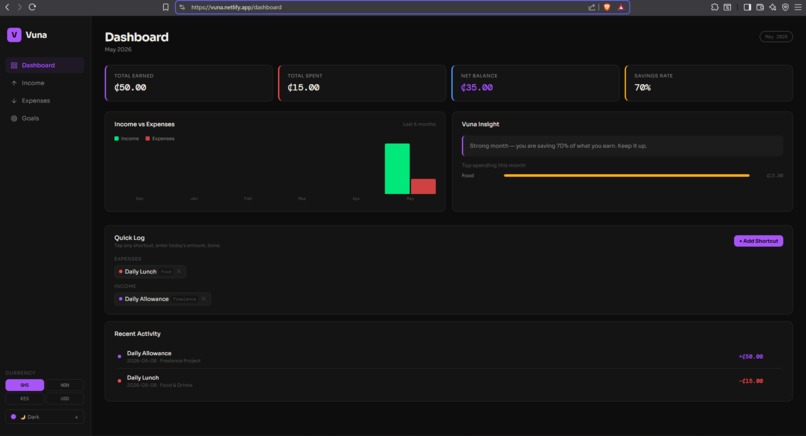Click the -₵15.00 activity amount
Screen dimensions: 806x436
click(750, 381)
